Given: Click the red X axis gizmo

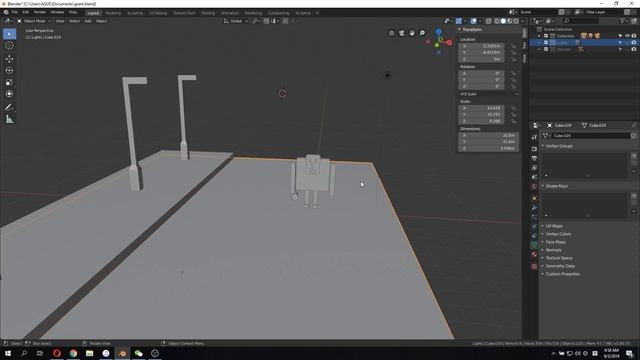Looking at the screenshot, I should tap(449, 42).
